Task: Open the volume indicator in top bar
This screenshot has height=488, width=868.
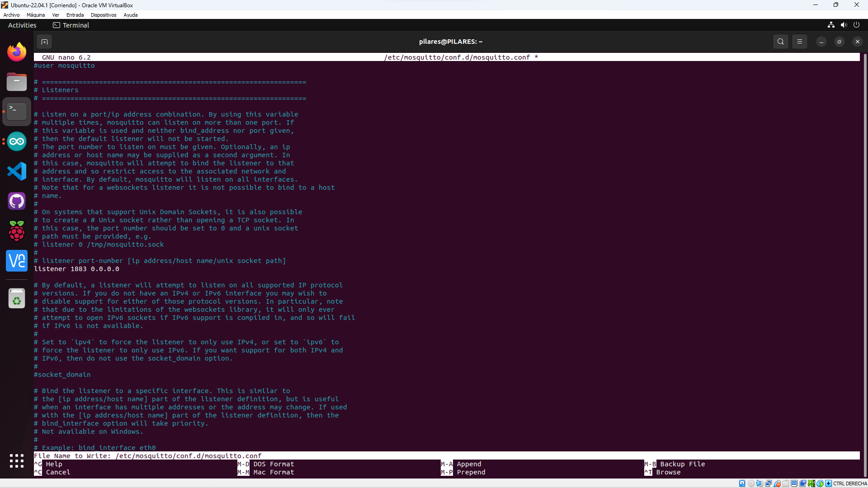Action: (x=844, y=25)
